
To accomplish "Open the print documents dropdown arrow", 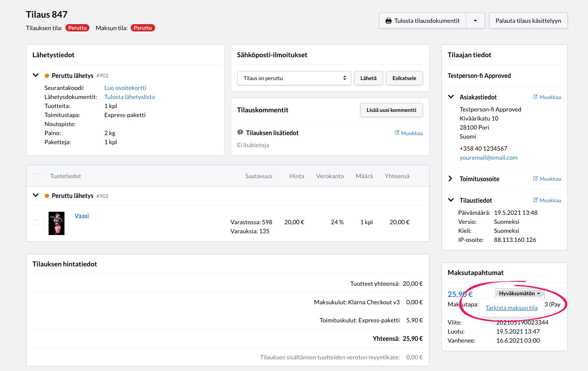I will click(x=475, y=21).
